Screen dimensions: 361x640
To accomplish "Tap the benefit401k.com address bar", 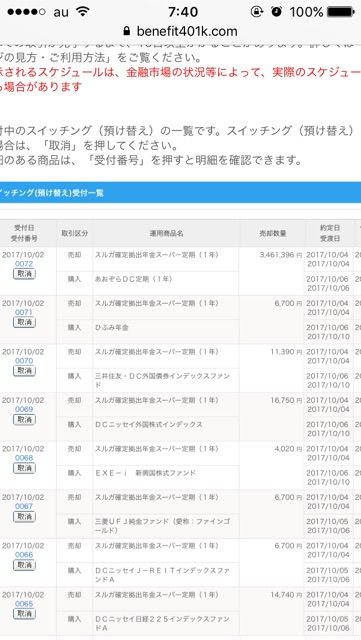I will 180,31.
